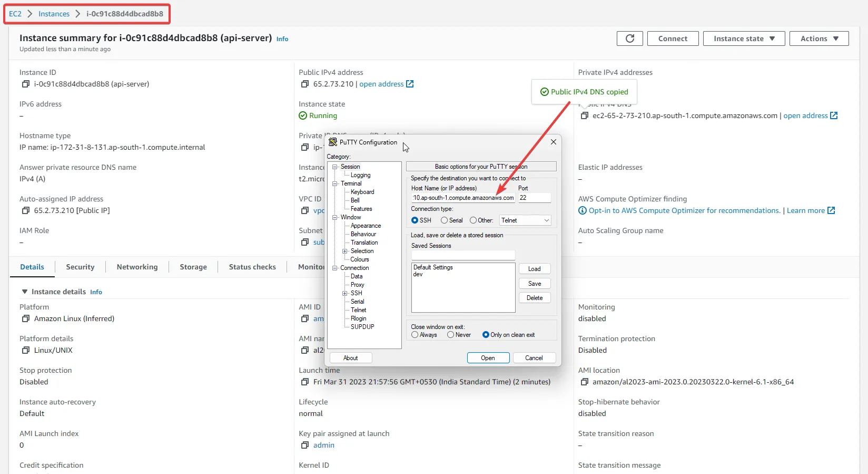This screenshot has height=474, width=868.
Task: Collapse the Connection tree node
Action: coord(334,268)
